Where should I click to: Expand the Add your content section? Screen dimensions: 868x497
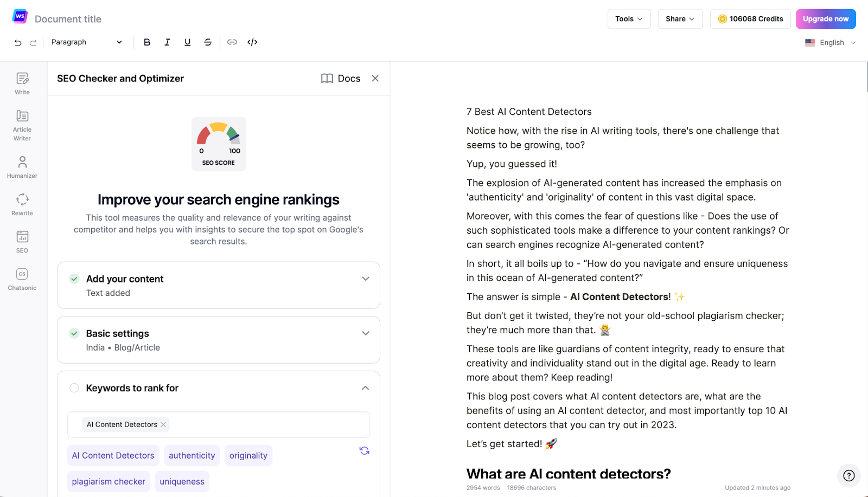coord(366,279)
